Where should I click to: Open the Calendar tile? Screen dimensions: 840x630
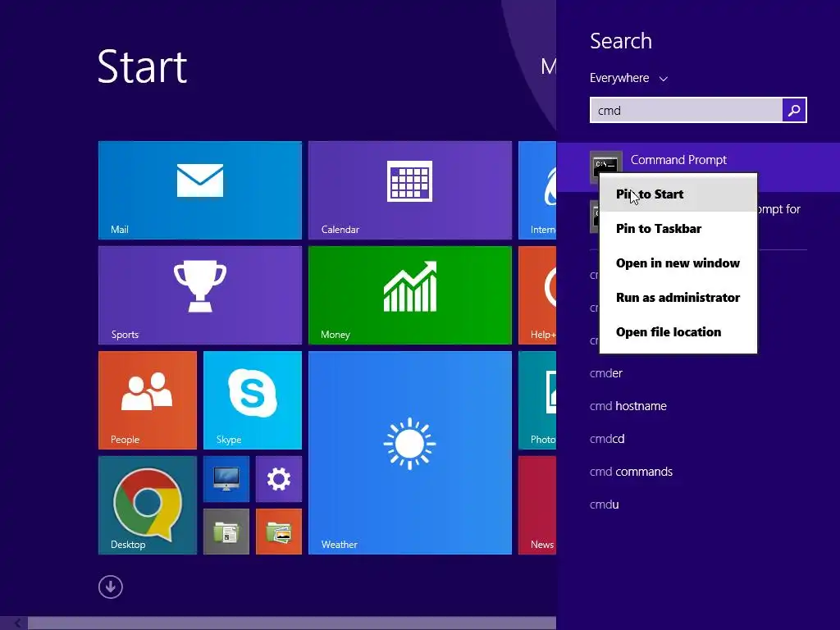click(x=410, y=190)
